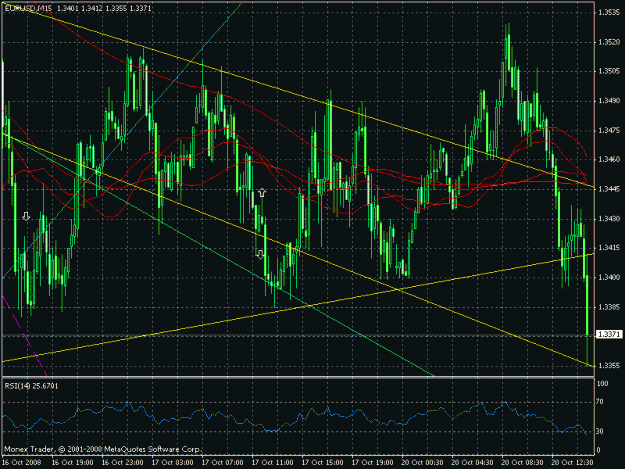This screenshot has height=469, width=625.
Task: Click the 20 Oct 04:30 time label
Action: (x=472, y=462)
